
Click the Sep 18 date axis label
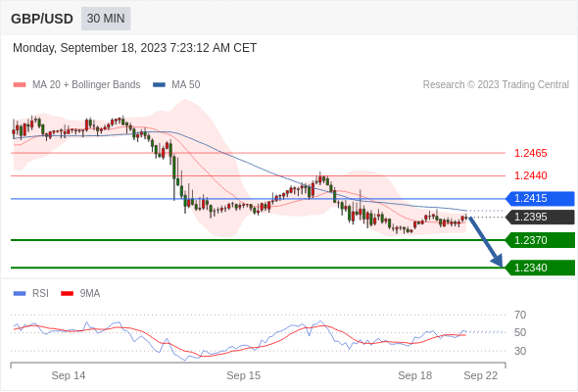414,375
